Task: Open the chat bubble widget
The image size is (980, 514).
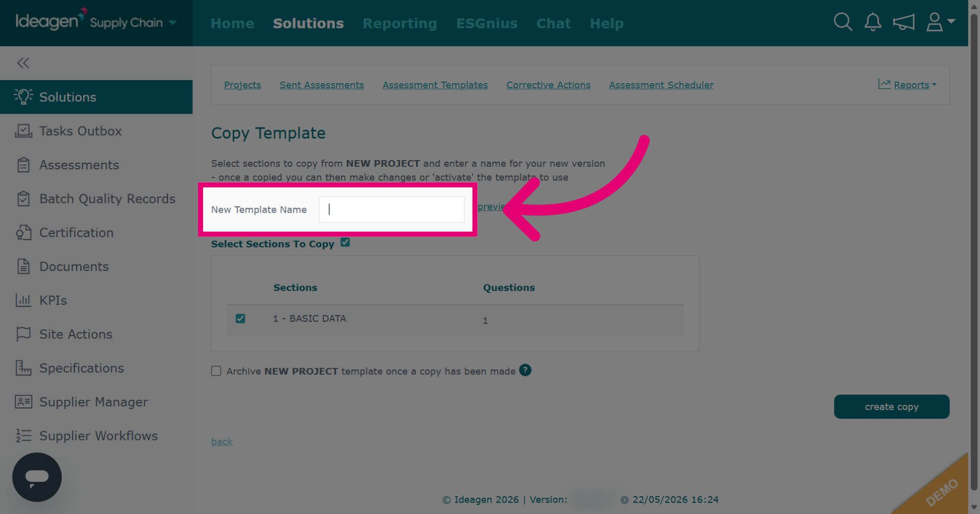Action: pos(37,477)
